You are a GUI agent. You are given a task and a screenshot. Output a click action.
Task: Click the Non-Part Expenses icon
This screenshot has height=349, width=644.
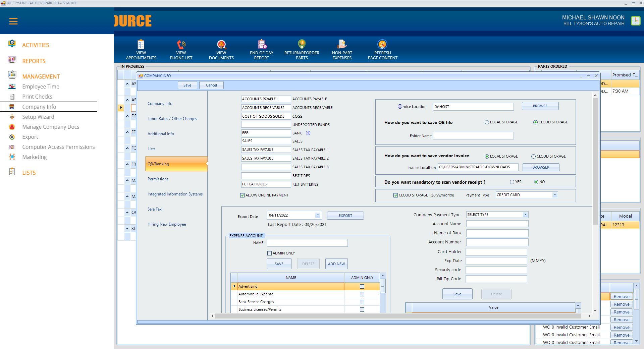click(x=342, y=45)
